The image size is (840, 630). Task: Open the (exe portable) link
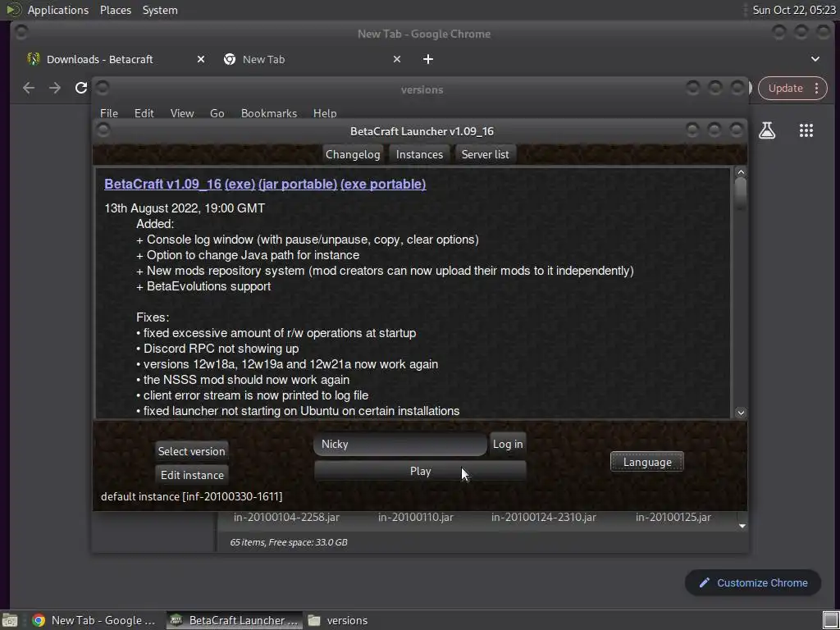(x=383, y=184)
